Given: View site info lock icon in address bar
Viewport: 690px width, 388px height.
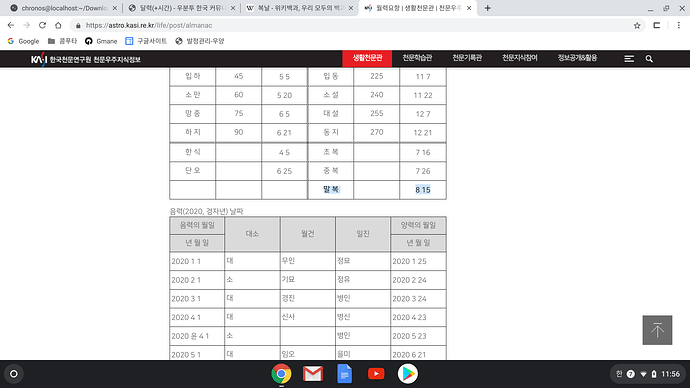Looking at the screenshot, I should 78,26.
